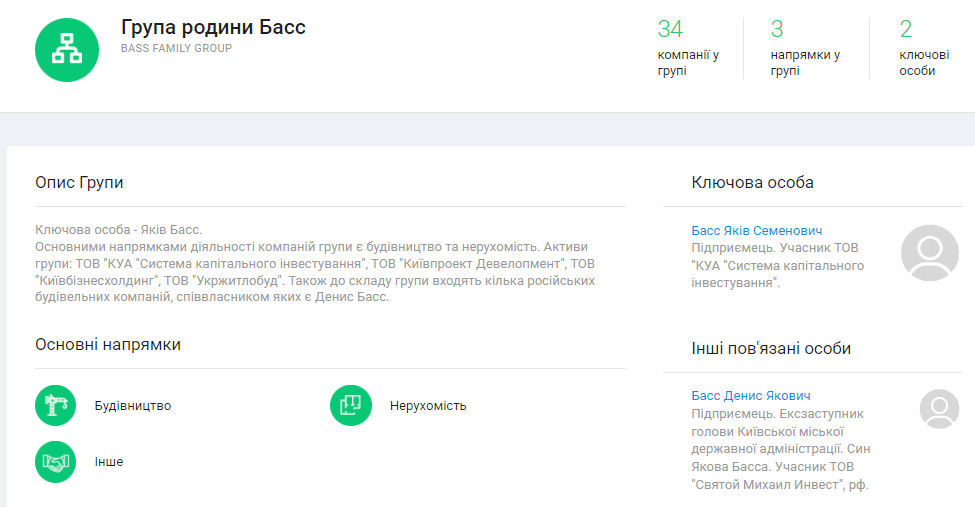This screenshot has width=975, height=507.
Task: Click the Будівництво direction label
Action: (x=133, y=406)
